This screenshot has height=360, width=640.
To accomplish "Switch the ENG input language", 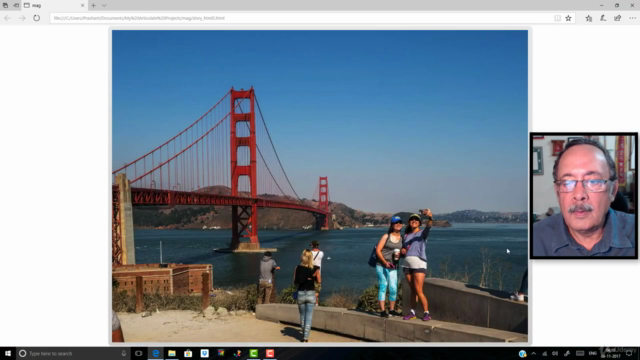I will pos(593,353).
